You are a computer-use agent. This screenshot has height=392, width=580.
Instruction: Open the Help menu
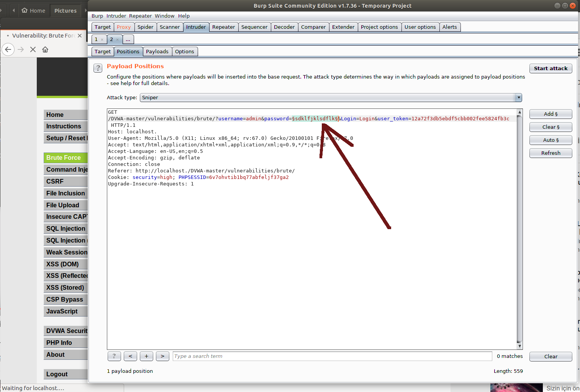tap(184, 16)
